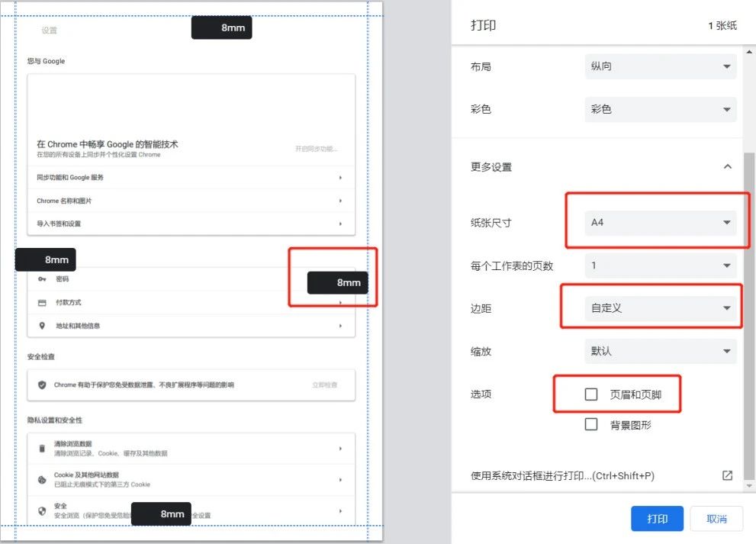Viewport: 756px width, 544px height.
Task: Click the shield icon in the 安全检查 row
Action: 41,385
